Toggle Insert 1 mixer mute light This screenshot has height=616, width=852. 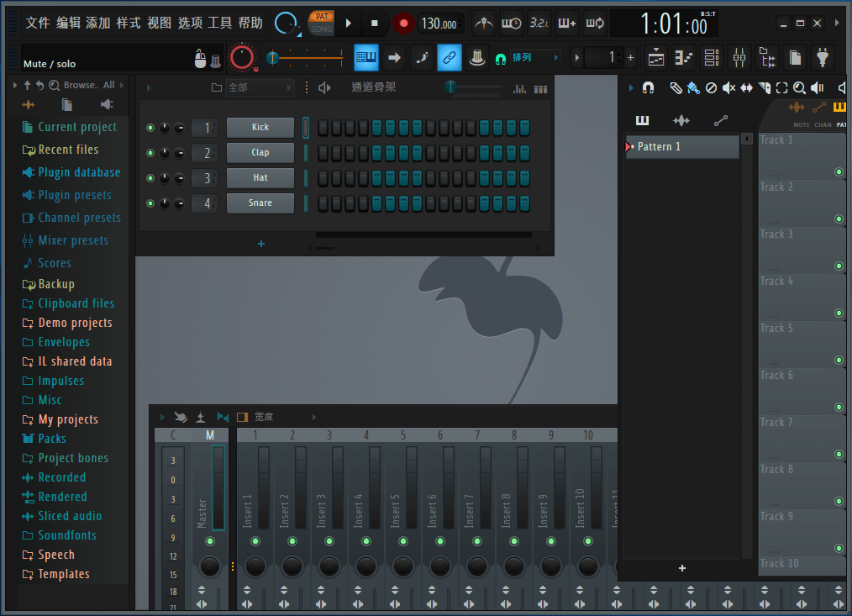(x=255, y=541)
